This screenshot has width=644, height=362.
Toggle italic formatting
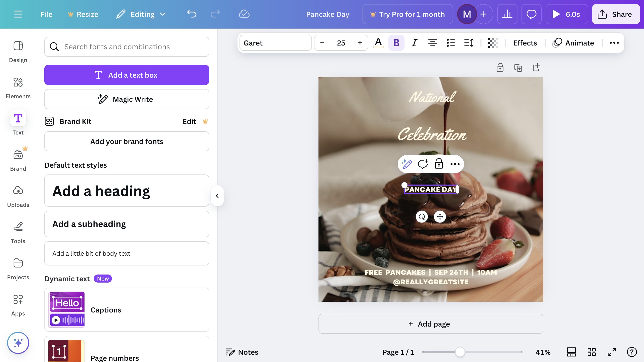tap(414, 43)
